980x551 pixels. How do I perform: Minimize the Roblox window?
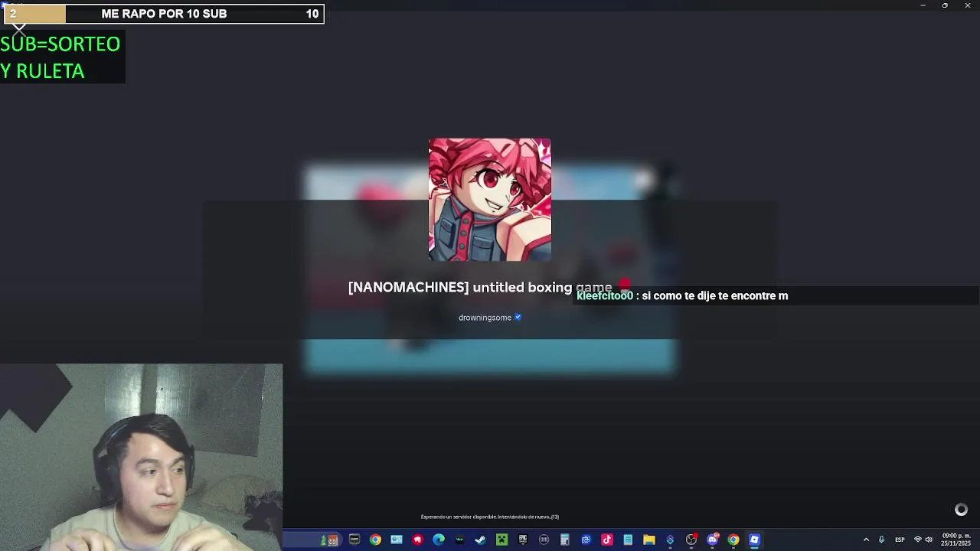(923, 5)
